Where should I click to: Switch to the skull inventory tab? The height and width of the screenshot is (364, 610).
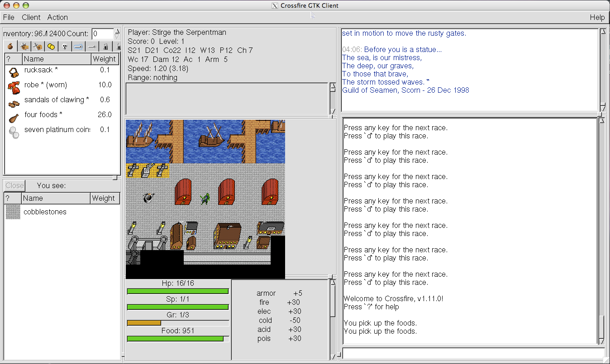coord(65,46)
